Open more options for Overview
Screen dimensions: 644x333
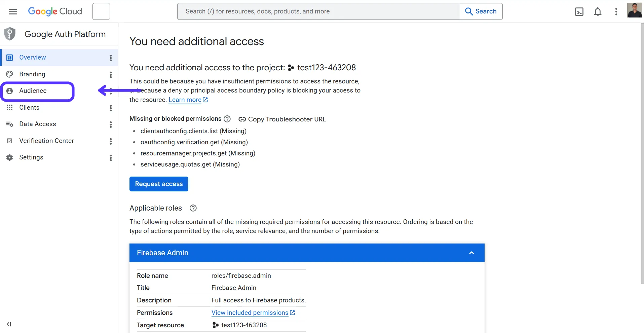click(x=111, y=58)
